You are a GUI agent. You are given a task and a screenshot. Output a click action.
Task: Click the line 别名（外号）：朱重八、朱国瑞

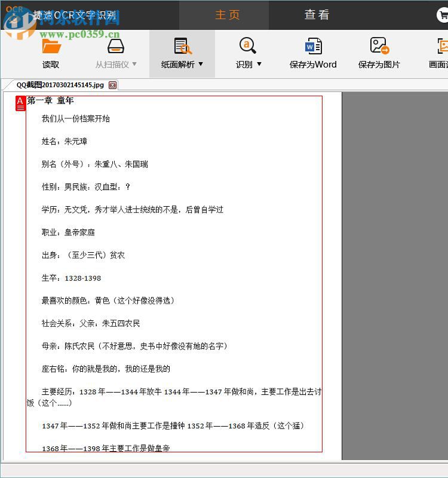pos(95,164)
